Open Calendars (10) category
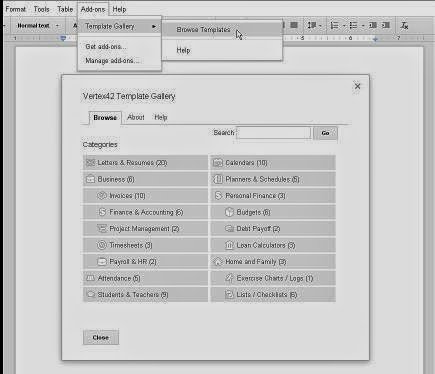 point(273,163)
